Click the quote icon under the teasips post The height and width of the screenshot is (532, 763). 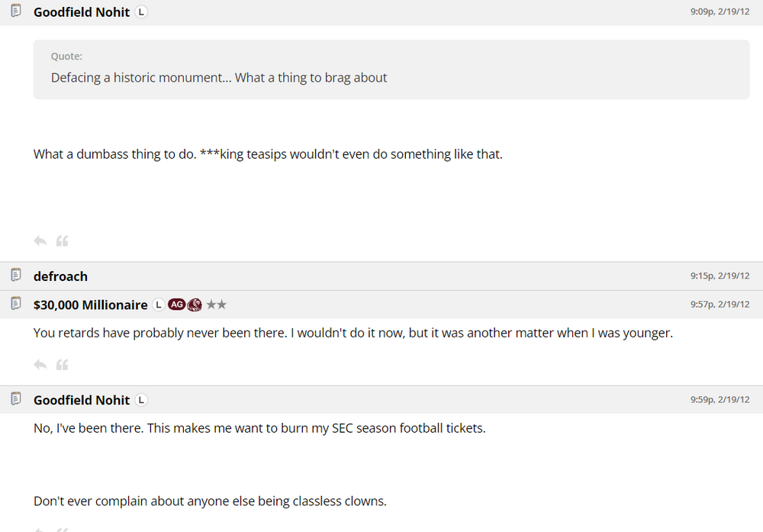pos(63,241)
